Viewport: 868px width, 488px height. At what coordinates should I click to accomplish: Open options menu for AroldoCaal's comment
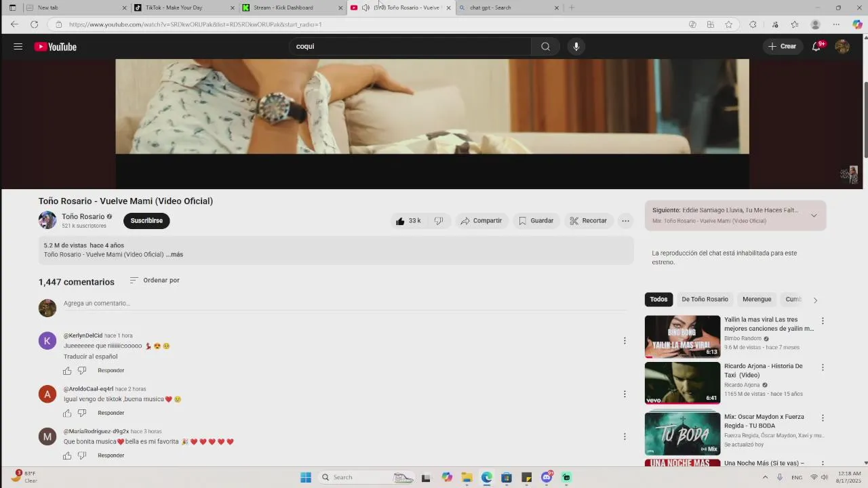625,394
